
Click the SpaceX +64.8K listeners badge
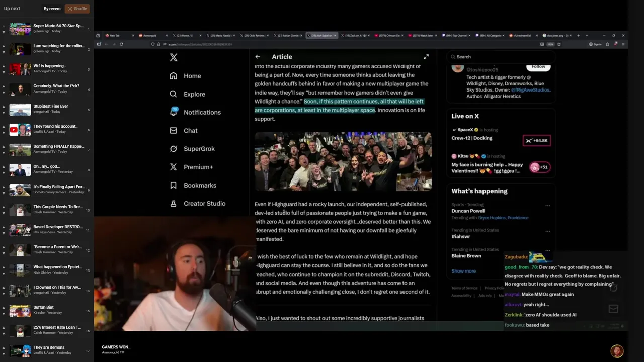(537, 141)
